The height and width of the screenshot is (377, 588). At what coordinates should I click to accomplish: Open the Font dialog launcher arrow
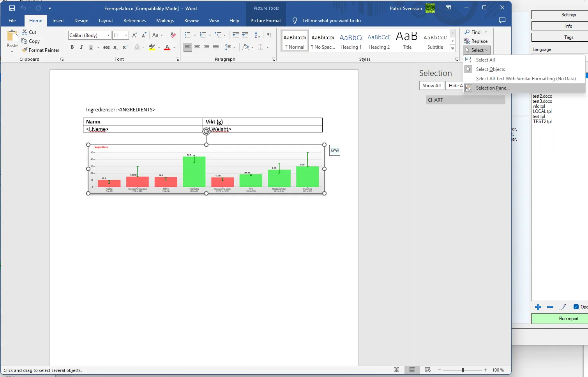click(x=177, y=60)
